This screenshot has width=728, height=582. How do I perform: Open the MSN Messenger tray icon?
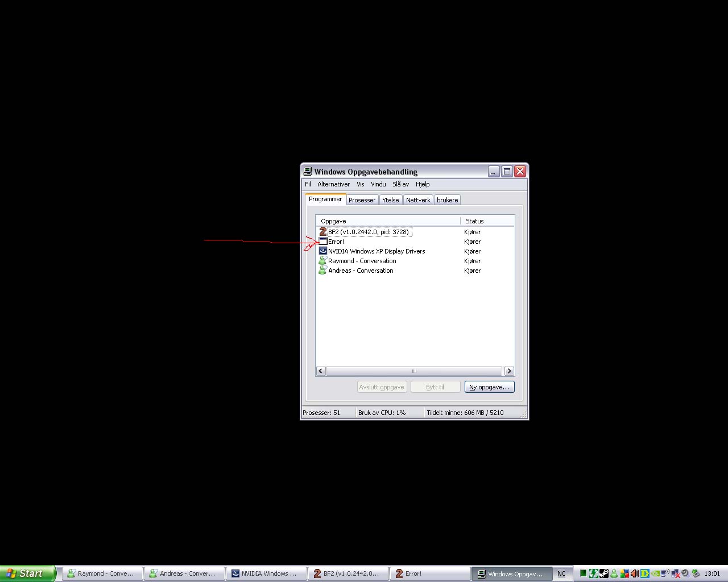point(614,573)
